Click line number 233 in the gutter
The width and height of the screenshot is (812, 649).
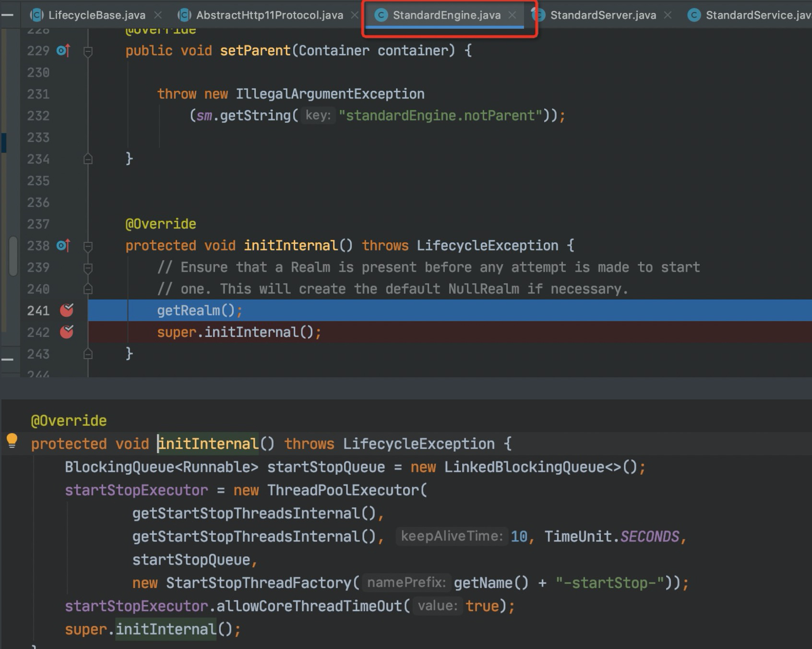coord(38,138)
